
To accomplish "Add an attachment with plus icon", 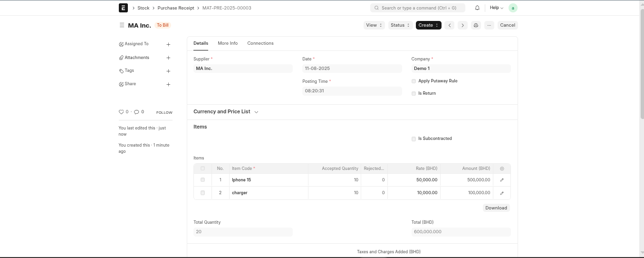I will [168, 58].
